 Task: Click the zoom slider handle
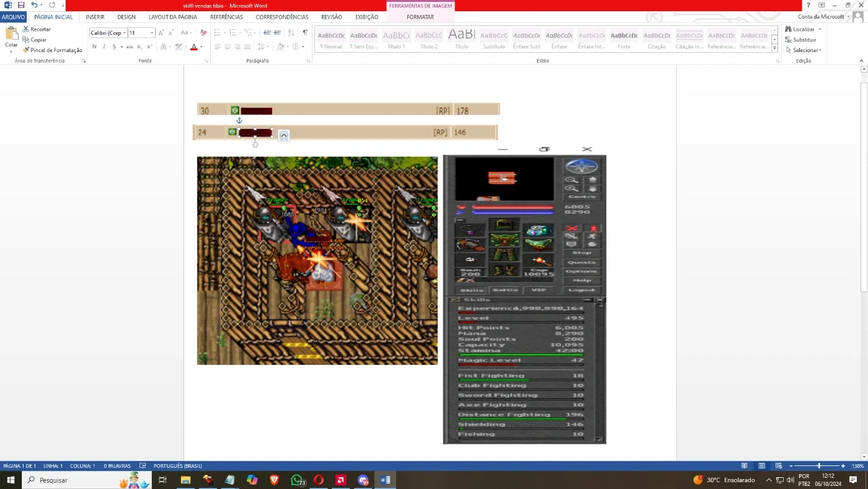(x=819, y=465)
